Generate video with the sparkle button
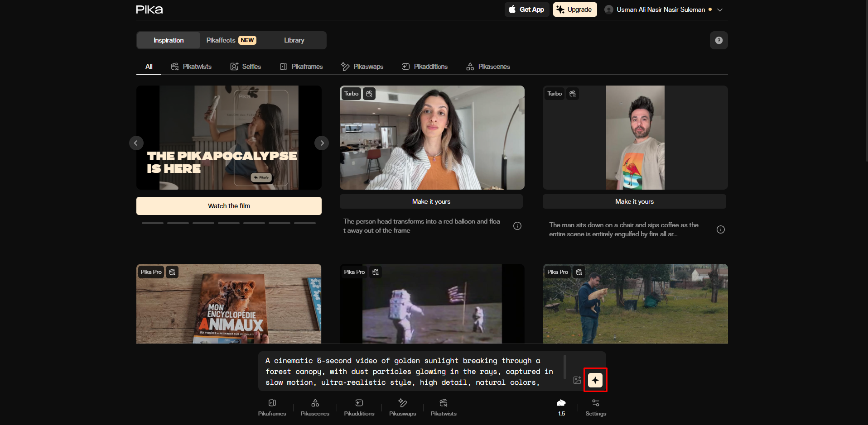 tap(595, 380)
